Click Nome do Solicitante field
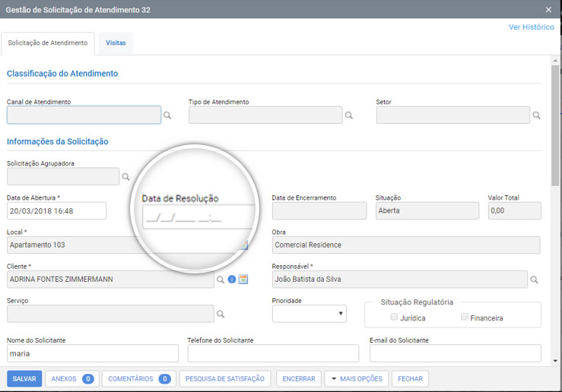Image resolution: width=562 pixels, height=392 pixels. (93, 353)
